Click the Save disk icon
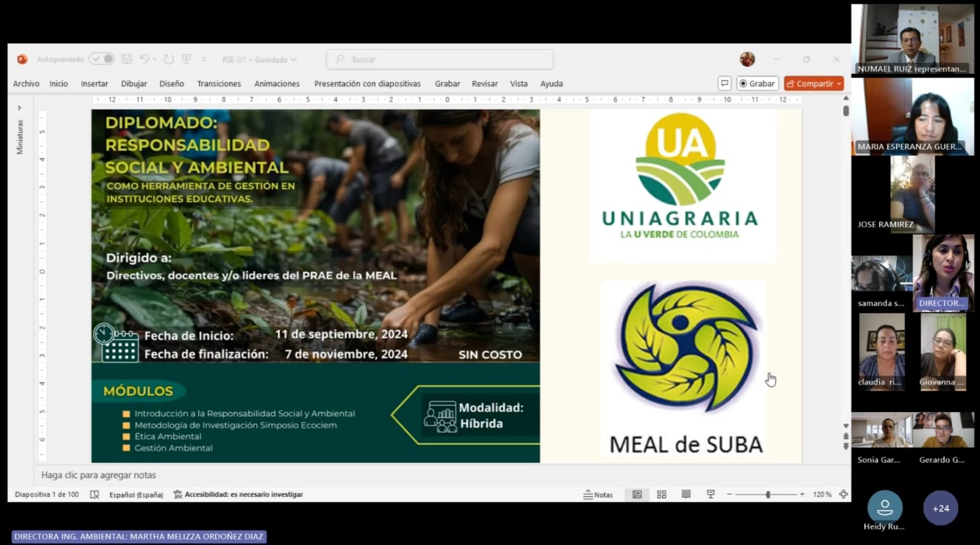 coord(127,59)
